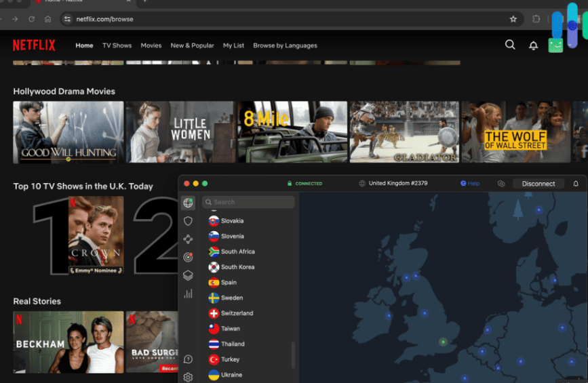Viewport: 588px width, 383px height.
Task: Open The Wolf of Wall Street thumbnail
Action: click(516, 132)
